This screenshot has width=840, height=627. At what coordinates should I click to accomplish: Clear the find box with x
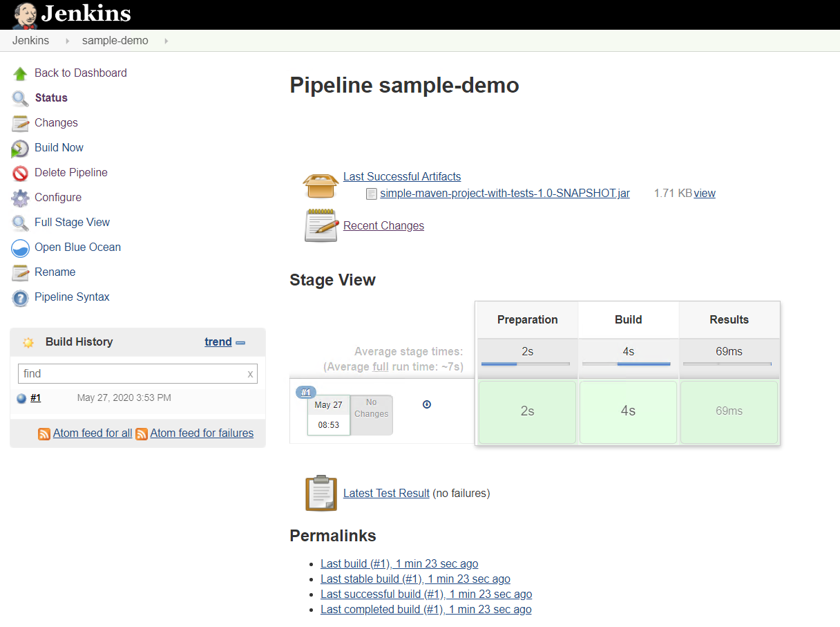[250, 374]
